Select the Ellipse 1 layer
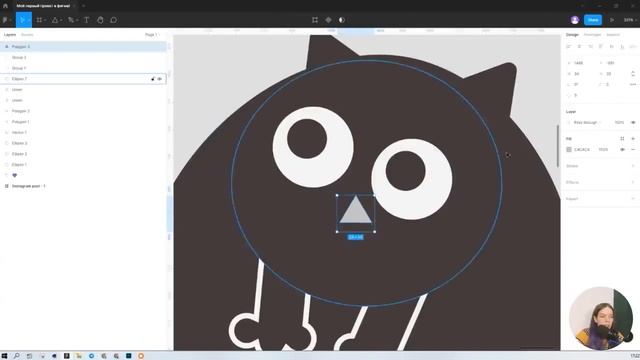The image size is (640, 360). (83, 164)
